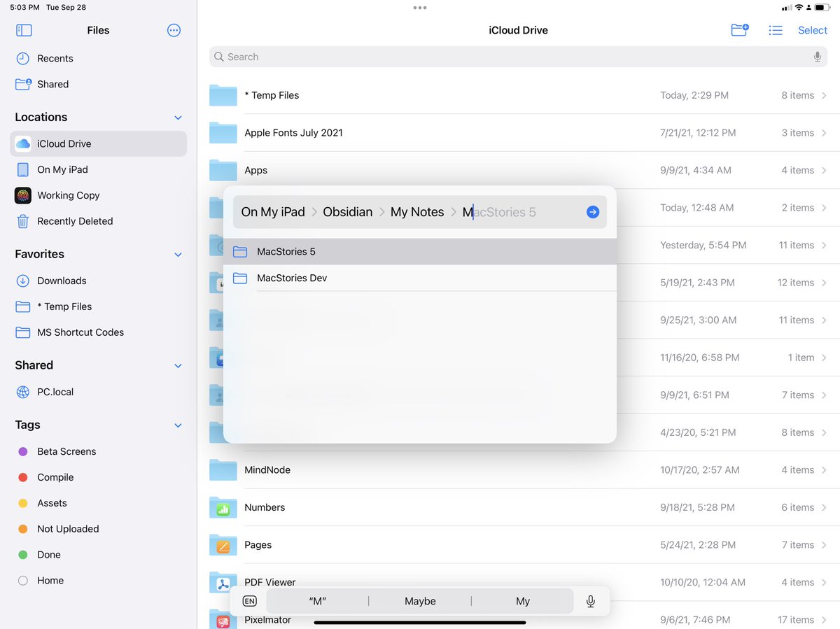Open Downloads favorite
The image size is (840, 629).
point(98,281)
